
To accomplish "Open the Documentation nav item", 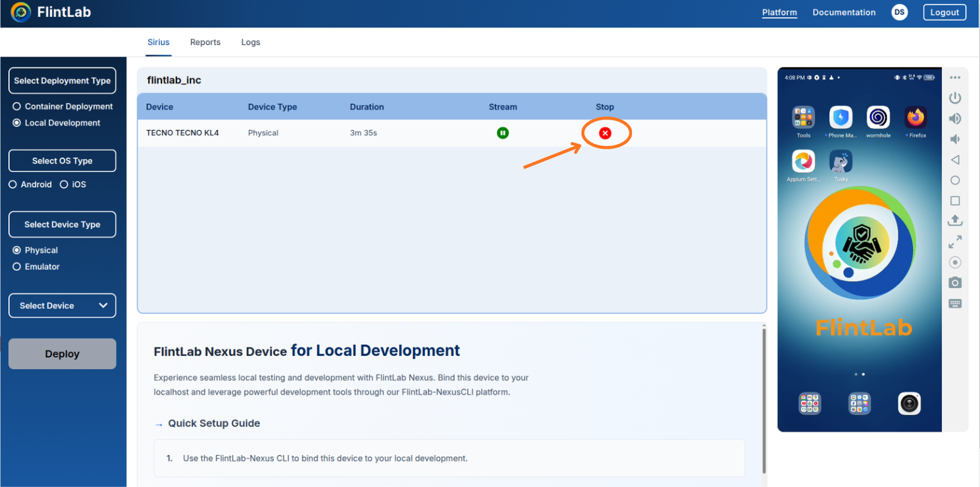I will (844, 12).
